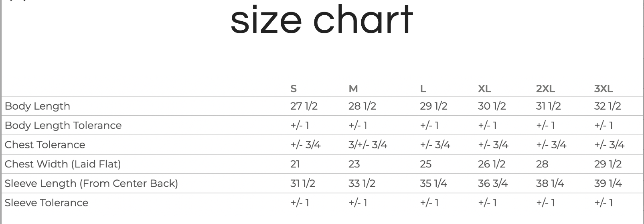Select Body Length value 32 1/2
This screenshot has height=224, width=644.
pyautogui.click(x=607, y=106)
